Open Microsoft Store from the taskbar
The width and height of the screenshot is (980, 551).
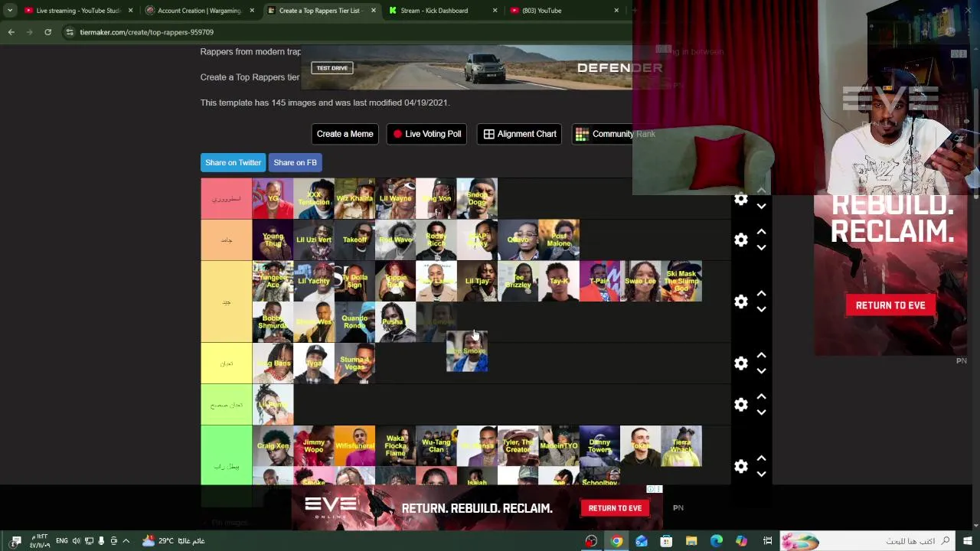pyautogui.click(x=666, y=541)
